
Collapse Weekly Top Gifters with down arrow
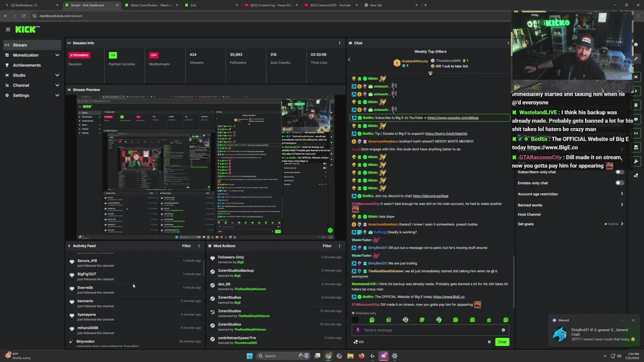[430, 73]
